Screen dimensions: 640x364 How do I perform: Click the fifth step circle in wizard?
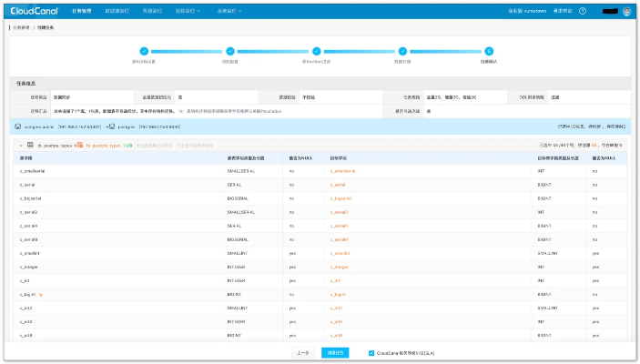pos(488,52)
